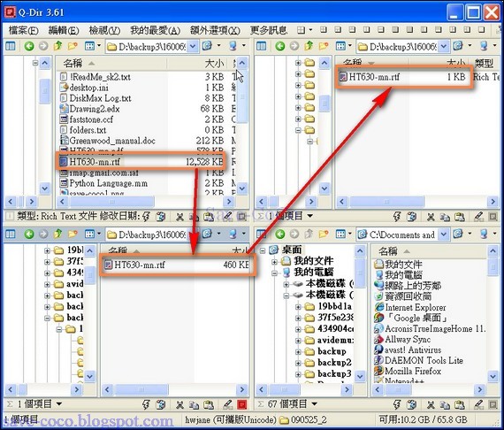Click the edit pencil icon in bottom-right pane status bar

point(478,404)
